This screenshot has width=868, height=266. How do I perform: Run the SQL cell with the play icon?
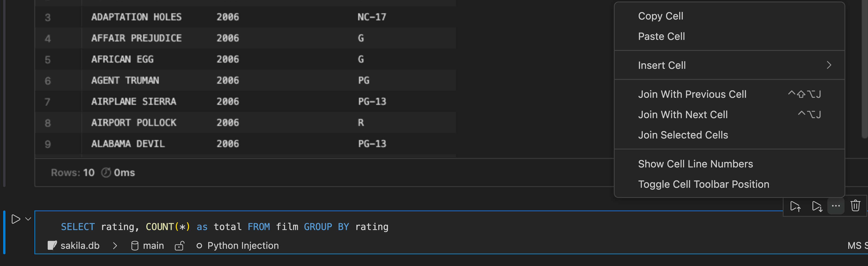[16, 219]
